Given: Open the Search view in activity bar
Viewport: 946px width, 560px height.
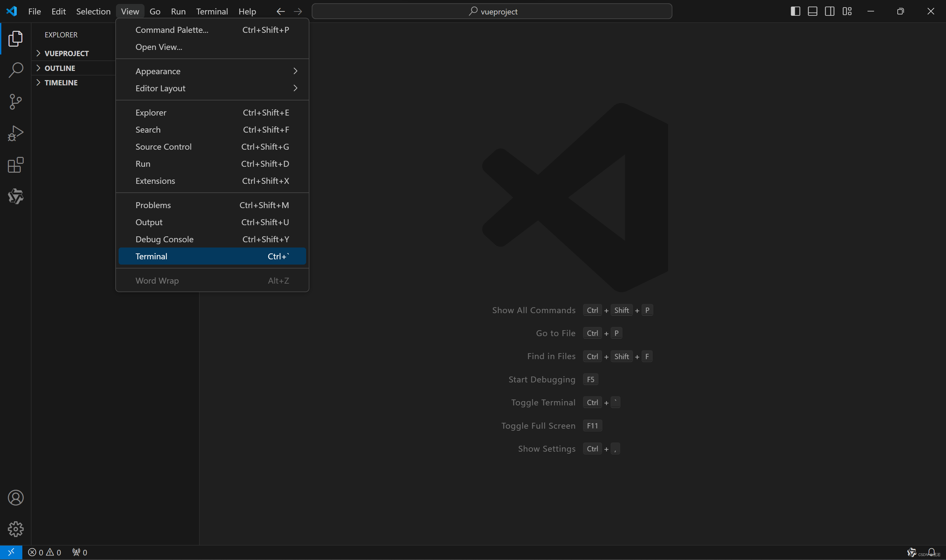Looking at the screenshot, I should [15, 70].
